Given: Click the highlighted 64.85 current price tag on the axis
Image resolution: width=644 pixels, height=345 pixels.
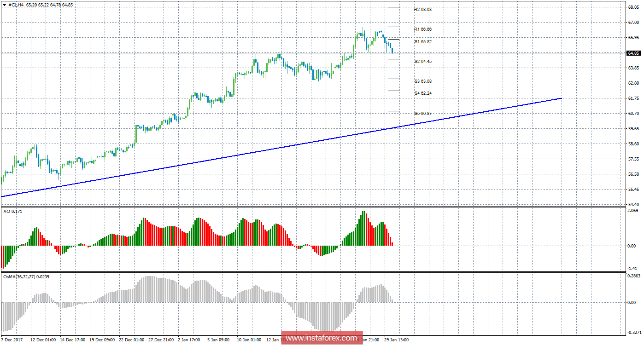Looking at the screenshot, I should click(633, 53).
